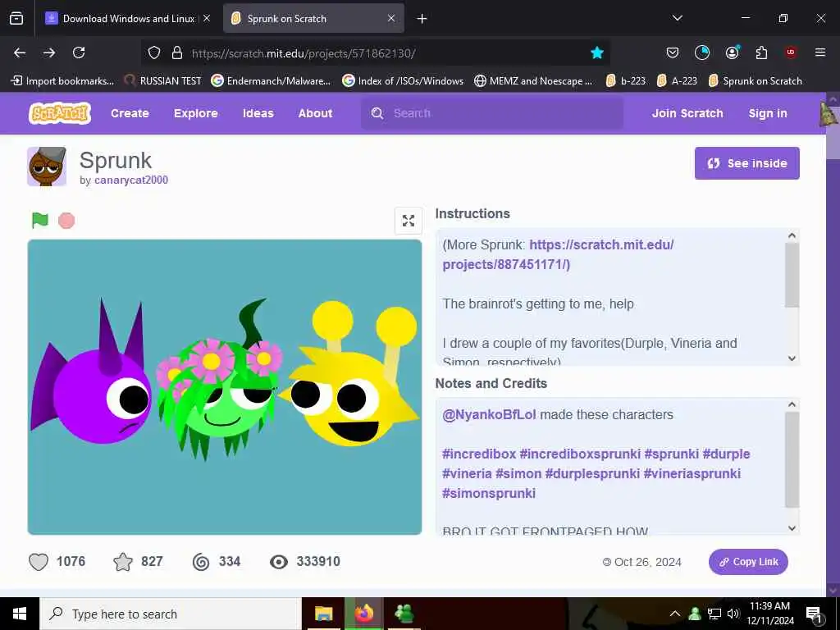
Task: Click the #incrediboxsprunki hashtag
Action: click(580, 454)
